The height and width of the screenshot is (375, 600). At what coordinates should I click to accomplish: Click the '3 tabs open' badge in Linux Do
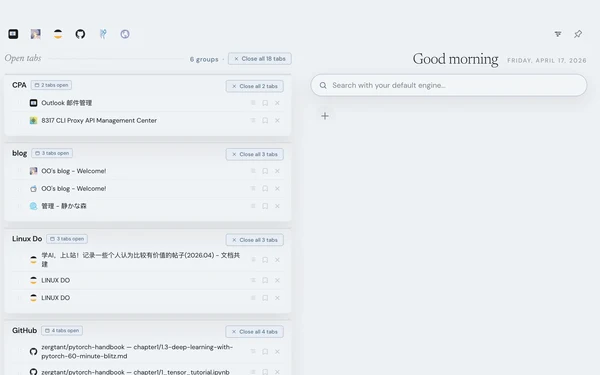[x=67, y=239]
